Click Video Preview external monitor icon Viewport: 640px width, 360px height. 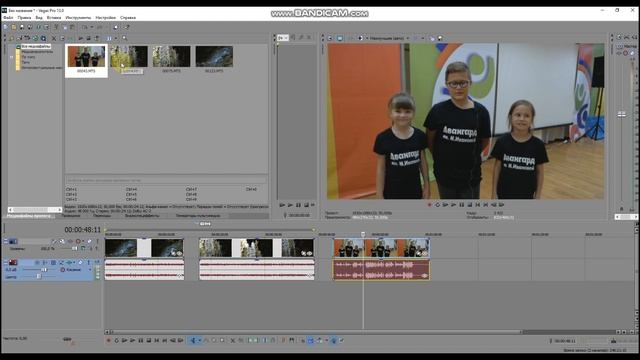pos(340,38)
